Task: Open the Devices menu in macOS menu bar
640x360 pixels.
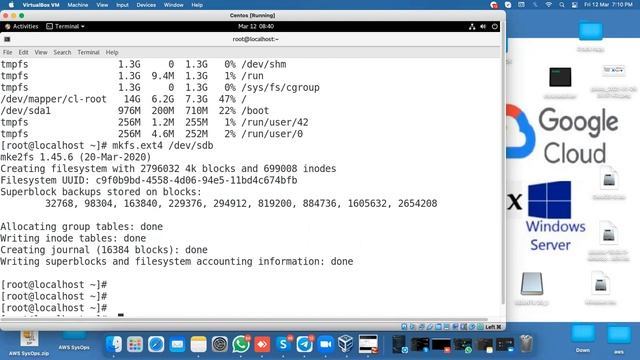Action: (x=146, y=5)
